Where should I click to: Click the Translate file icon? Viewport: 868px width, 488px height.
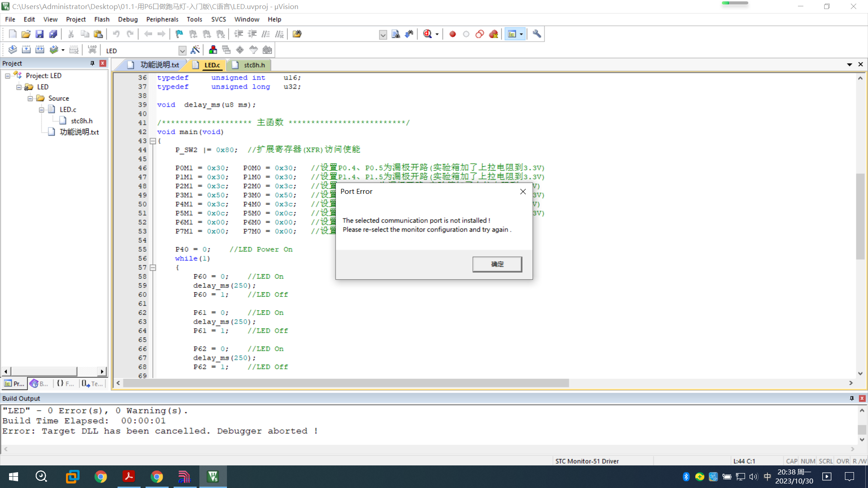coord(13,50)
